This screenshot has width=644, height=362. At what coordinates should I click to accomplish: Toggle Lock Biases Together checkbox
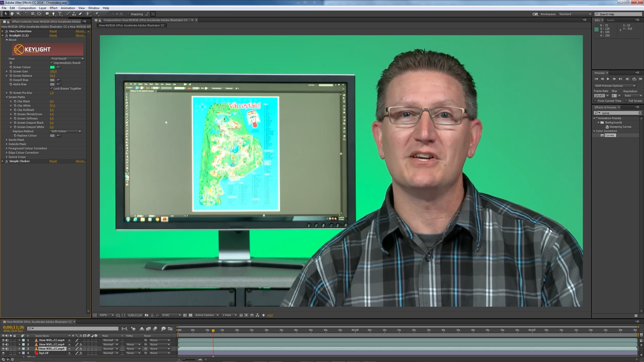[x=52, y=88]
